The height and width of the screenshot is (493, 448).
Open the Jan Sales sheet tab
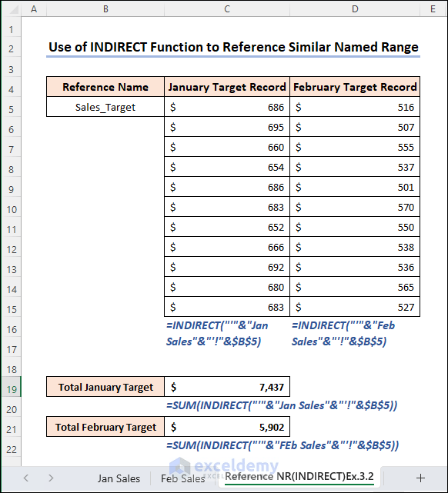coord(119,478)
